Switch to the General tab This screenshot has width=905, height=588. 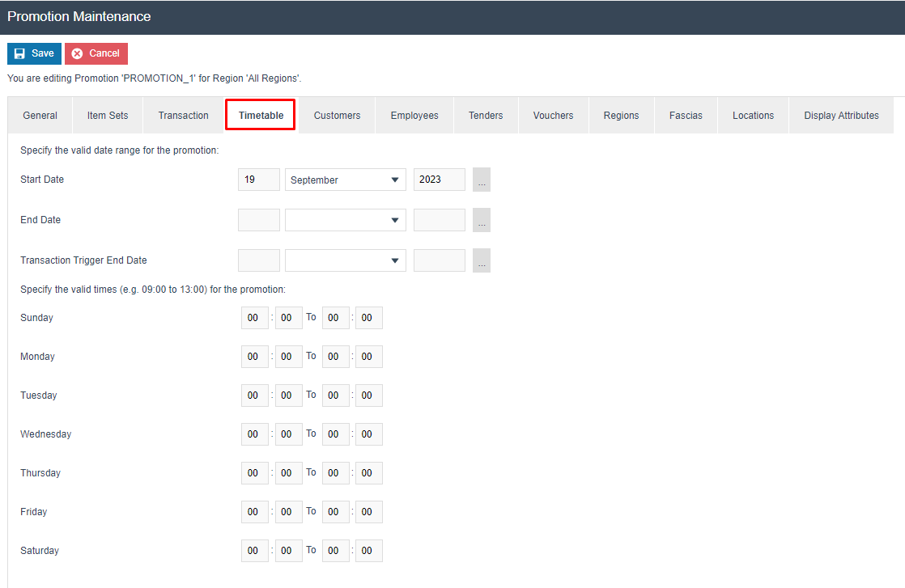(40, 116)
